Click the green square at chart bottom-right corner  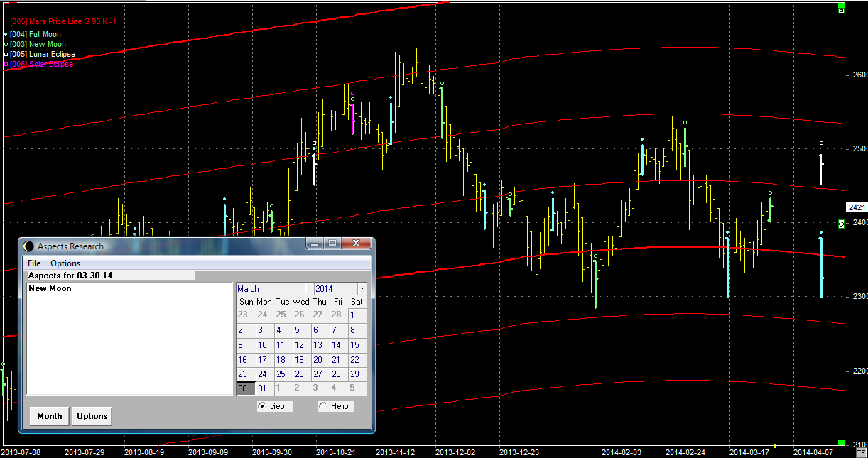click(842, 443)
